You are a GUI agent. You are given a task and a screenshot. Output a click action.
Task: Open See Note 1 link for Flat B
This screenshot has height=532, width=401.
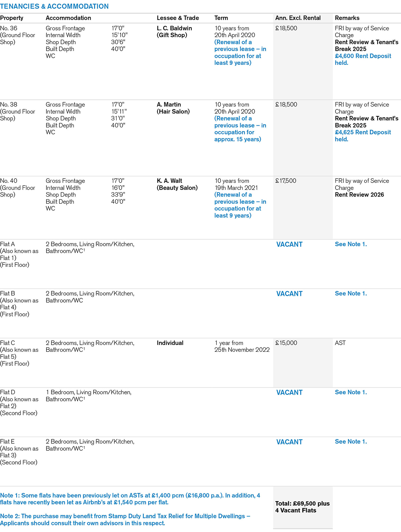pyautogui.click(x=351, y=293)
